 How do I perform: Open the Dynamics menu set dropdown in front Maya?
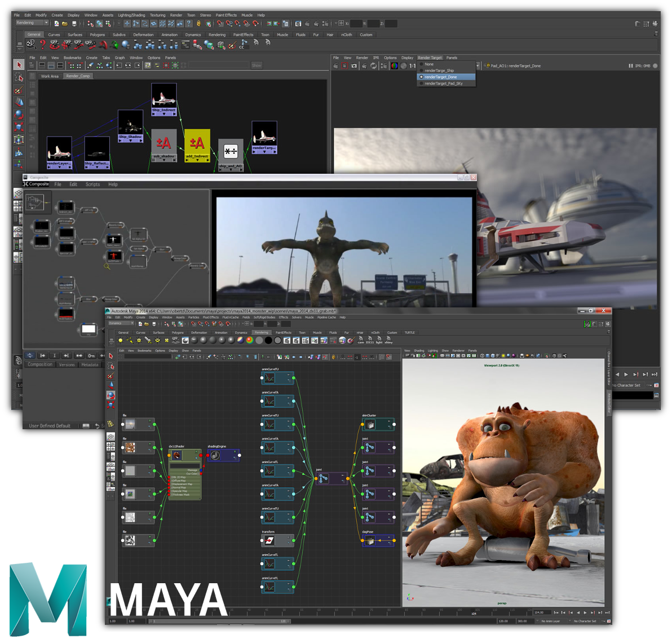pos(121,323)
